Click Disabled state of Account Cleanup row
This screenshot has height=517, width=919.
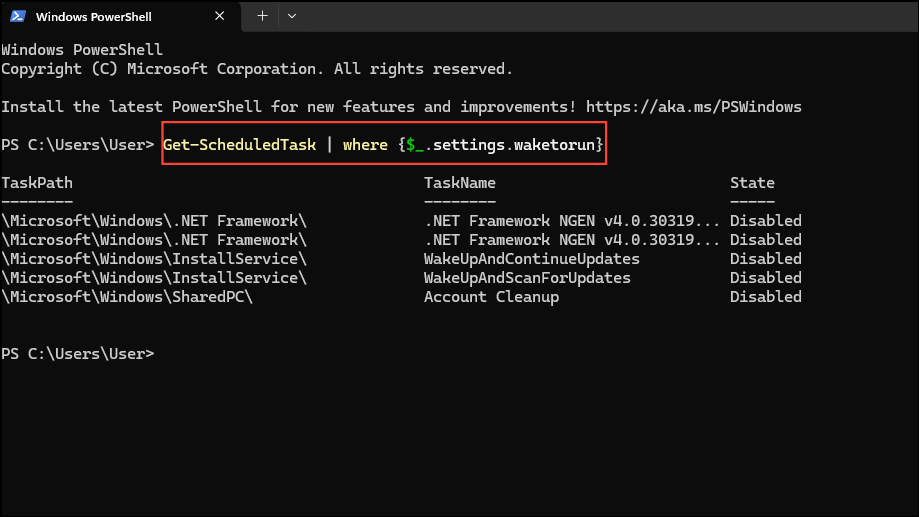coord(765,297)
